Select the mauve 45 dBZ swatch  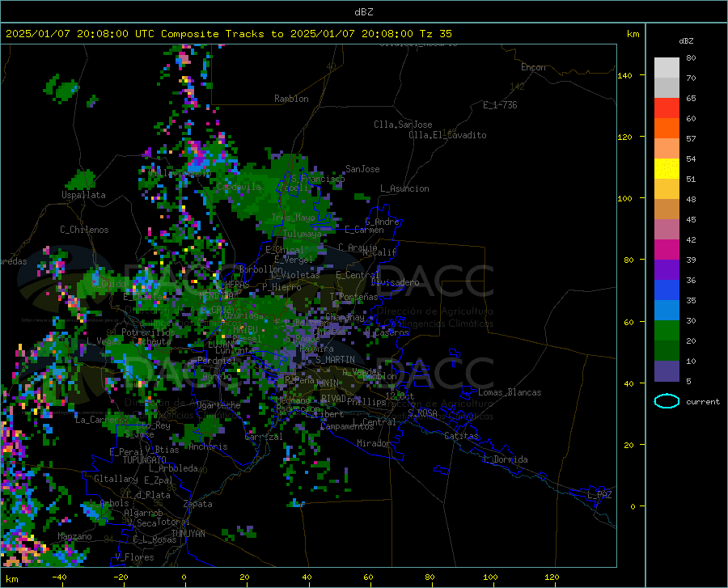coord(667,229)
